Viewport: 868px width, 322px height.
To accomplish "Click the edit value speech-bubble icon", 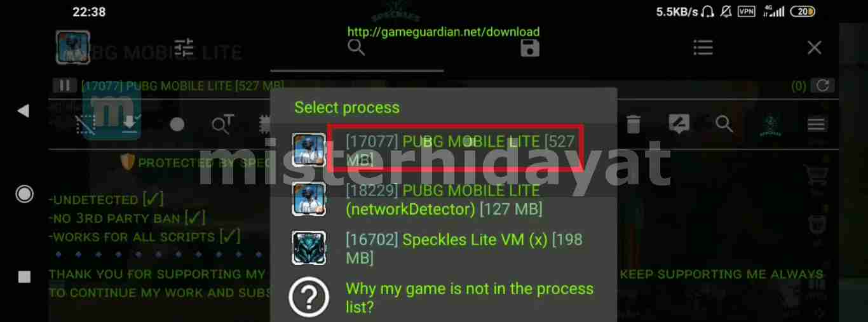I will coord(679,124).
